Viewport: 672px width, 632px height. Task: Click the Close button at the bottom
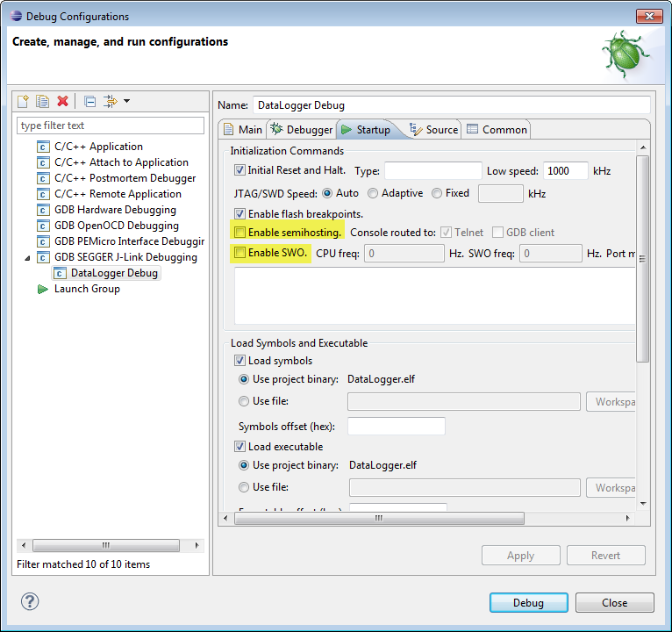(x=614, y=603)
